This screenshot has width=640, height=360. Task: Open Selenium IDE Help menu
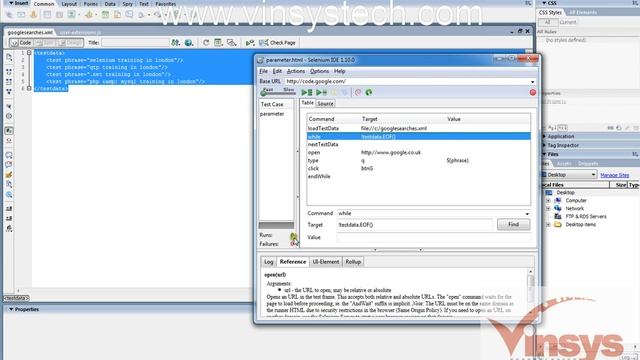tap(340, 71)
